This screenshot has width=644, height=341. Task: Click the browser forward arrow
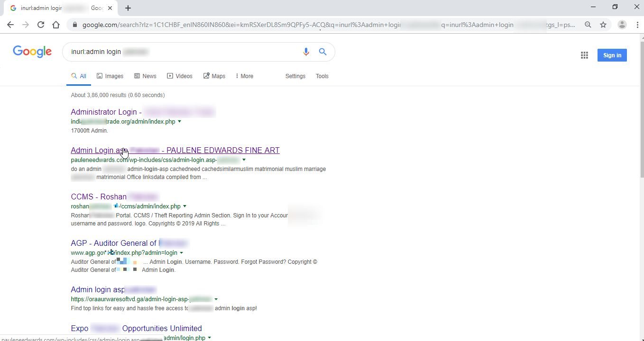click(x=26, y=25)
